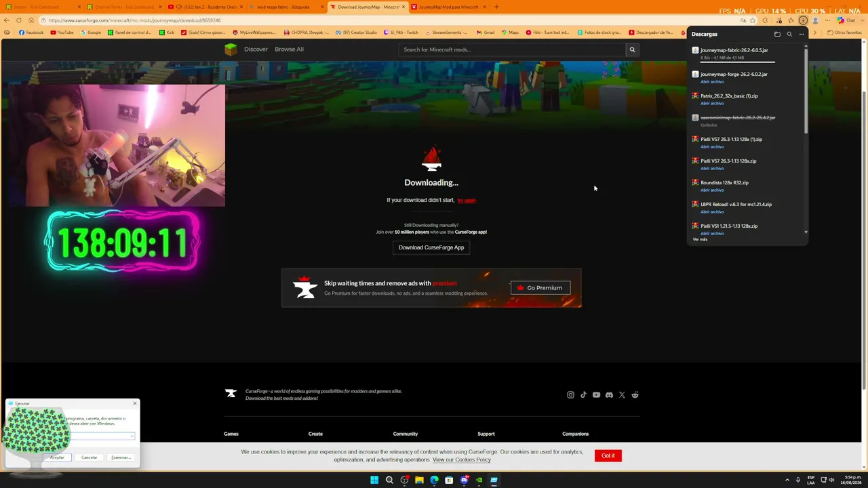Click the 'Companions' footer heading

[x=575, y=434]
